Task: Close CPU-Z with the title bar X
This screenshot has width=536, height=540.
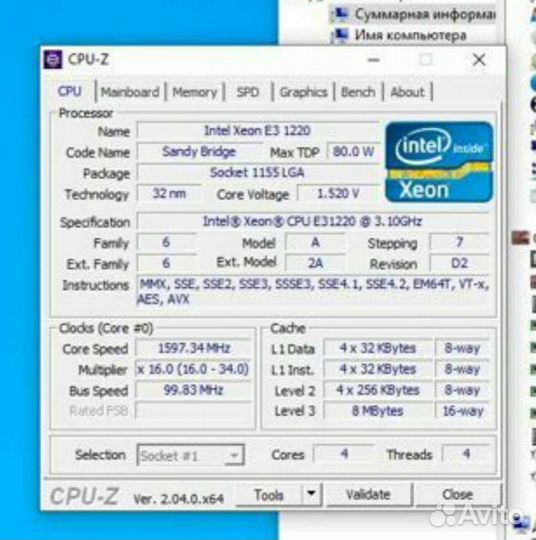Action: 479,60
